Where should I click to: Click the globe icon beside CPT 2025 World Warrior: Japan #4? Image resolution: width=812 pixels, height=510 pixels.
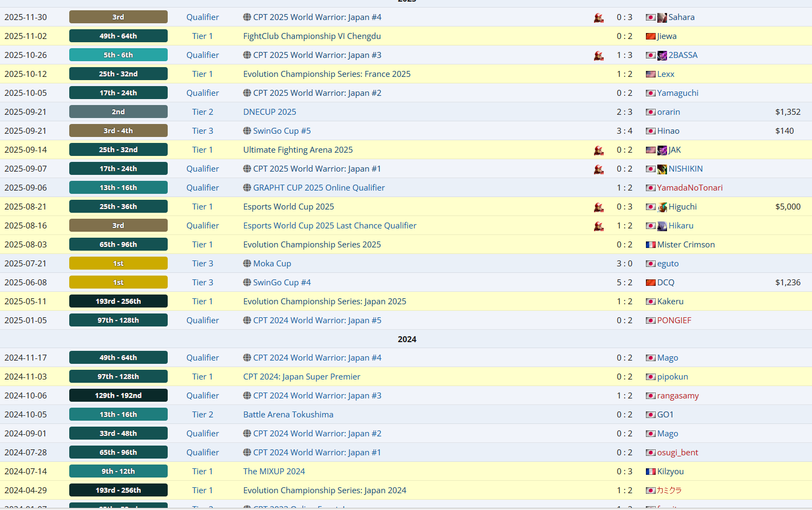(247, 17)
